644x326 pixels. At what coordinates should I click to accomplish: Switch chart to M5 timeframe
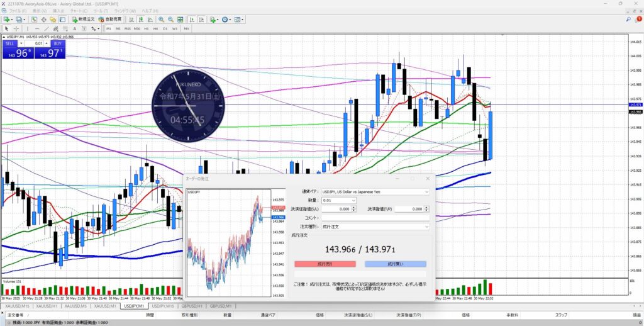[x=118, y=29]
